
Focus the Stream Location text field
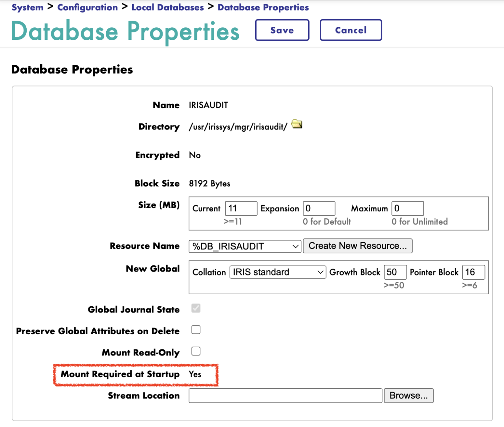tap(285, 396)
